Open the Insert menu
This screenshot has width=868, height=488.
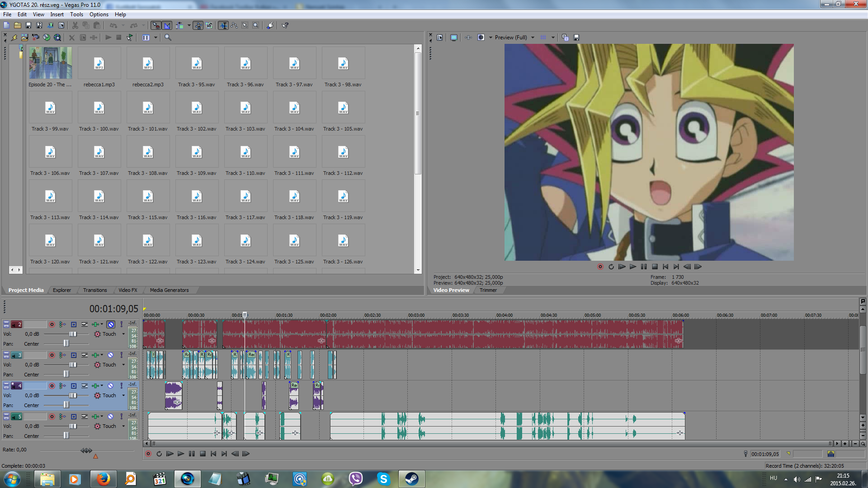57,14
